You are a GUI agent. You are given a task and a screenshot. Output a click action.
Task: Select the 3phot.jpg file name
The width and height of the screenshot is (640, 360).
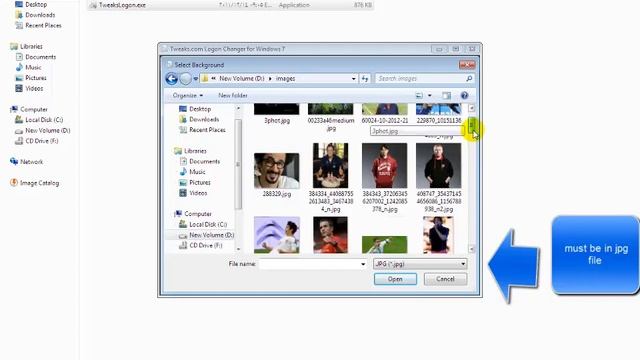tap(277, 120)
